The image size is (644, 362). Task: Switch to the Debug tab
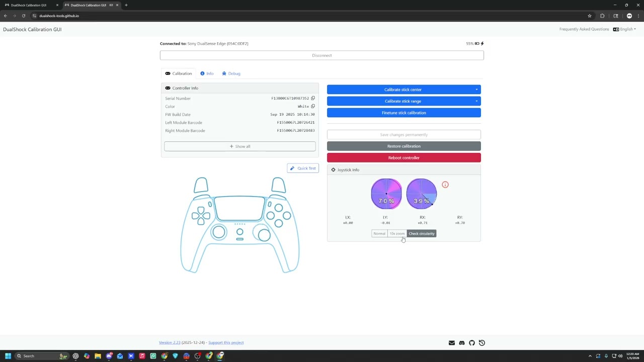[231, 73]
